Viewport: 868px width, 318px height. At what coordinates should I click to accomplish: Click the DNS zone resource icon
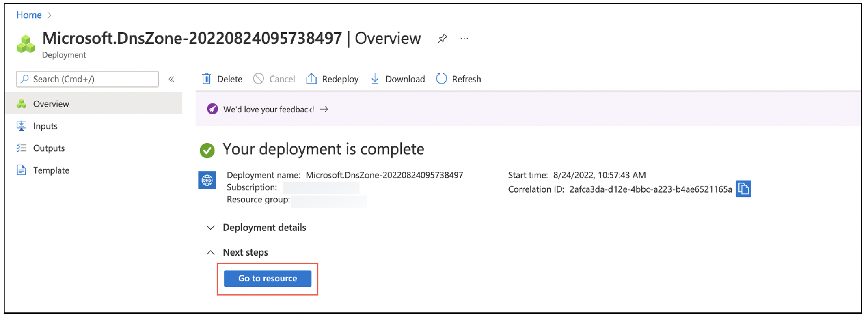[x=207, y=180]
